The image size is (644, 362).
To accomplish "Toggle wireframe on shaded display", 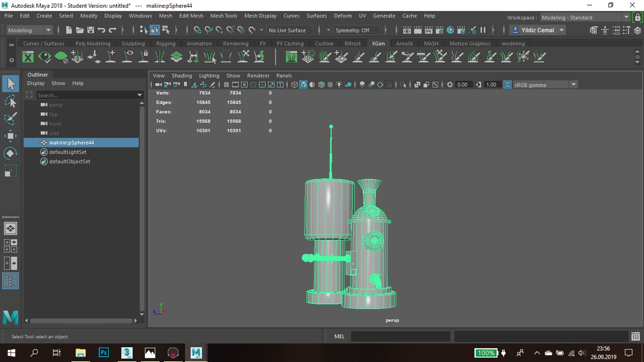I will click(x=321, y=85).
